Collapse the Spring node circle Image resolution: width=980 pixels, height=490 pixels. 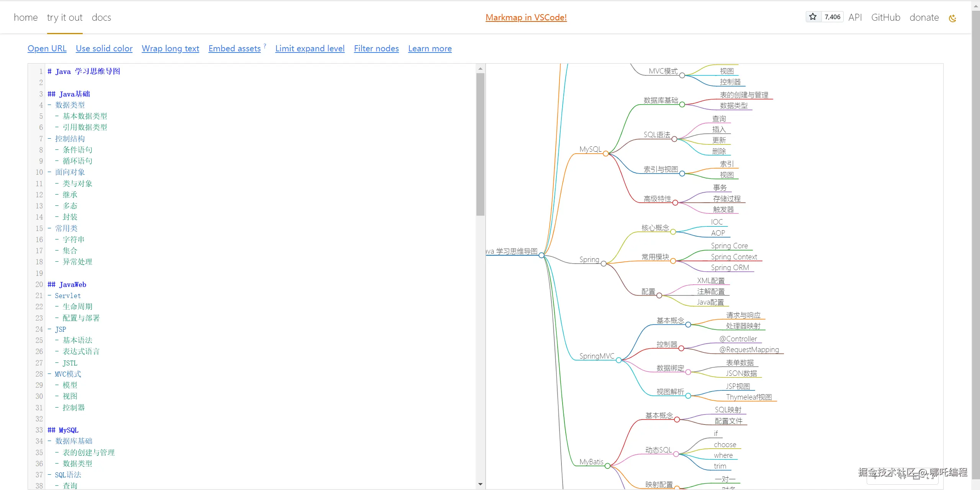(604, 264)
